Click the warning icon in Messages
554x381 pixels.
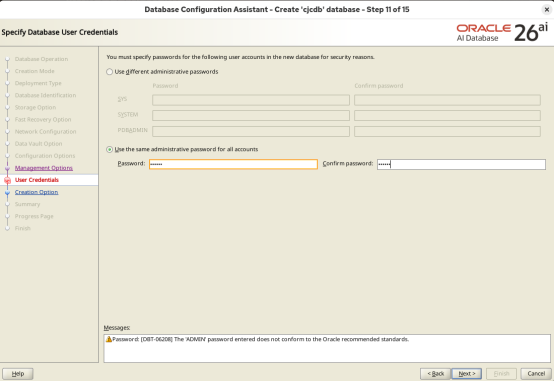coord(109,339)
